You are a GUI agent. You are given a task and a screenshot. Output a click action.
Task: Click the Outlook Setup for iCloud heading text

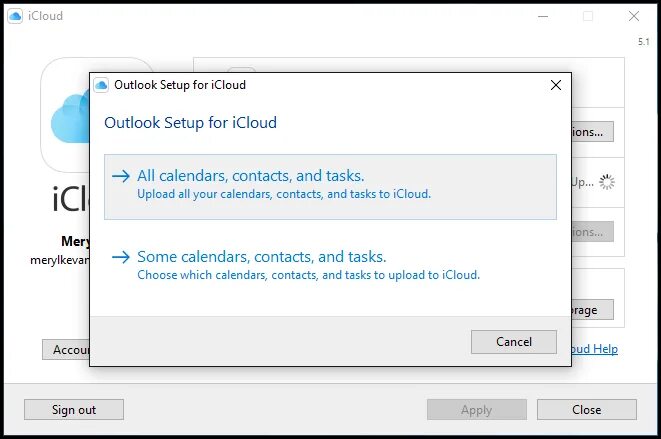[191, 123]
